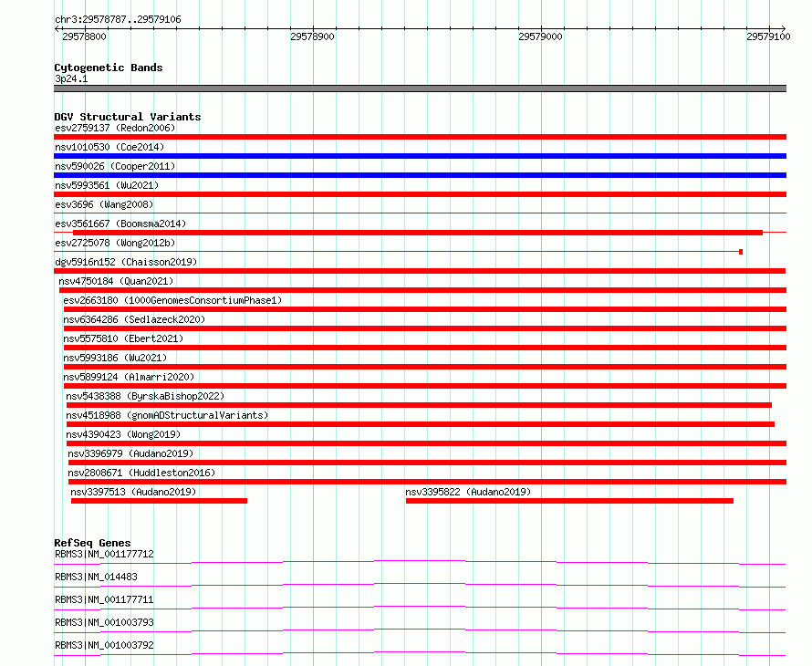Open the RefSeq Genes track title
This screenshot has width=812, height=666.
[92, 543]
